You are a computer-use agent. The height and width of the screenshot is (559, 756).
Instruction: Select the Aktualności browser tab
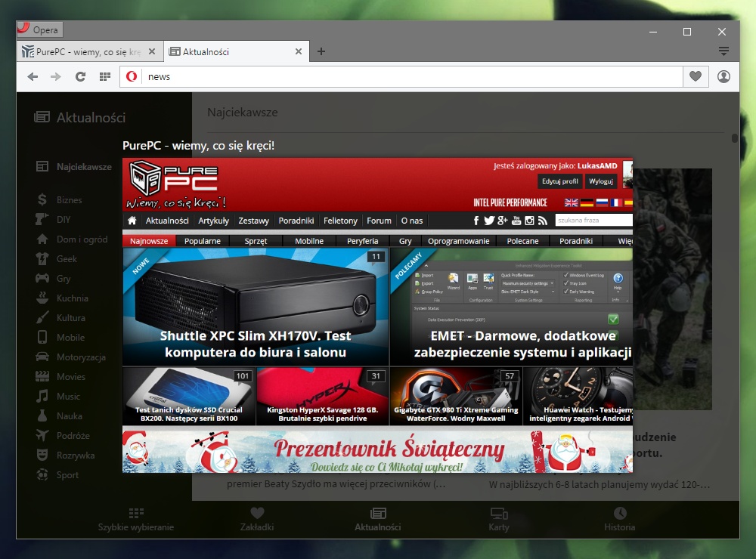236,51
